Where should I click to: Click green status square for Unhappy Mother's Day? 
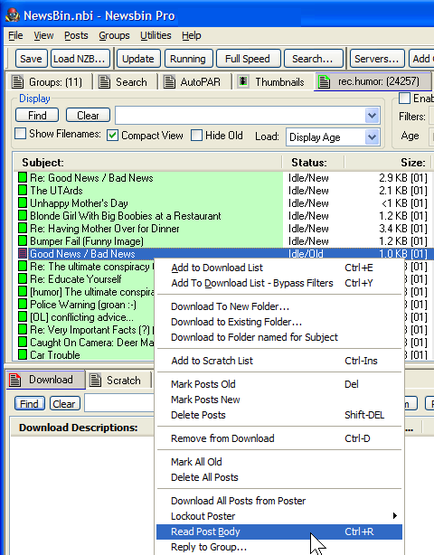22,203
